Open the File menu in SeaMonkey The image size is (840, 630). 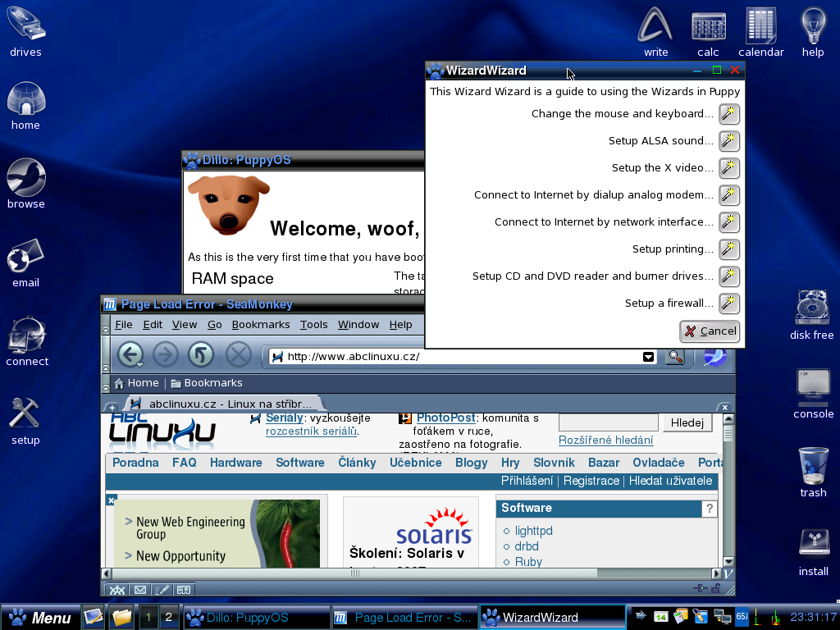[x=124, y=325]
